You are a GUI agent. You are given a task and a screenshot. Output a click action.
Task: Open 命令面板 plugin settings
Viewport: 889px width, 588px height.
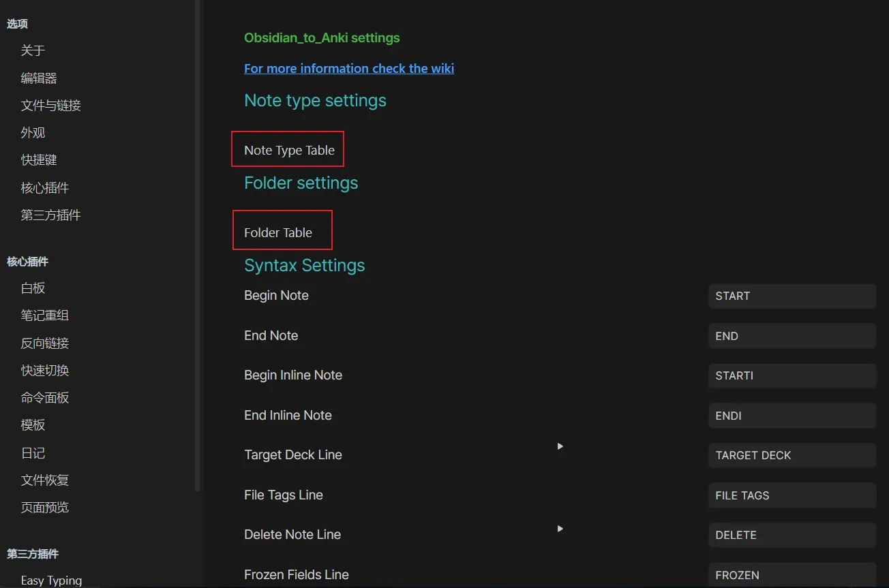(x=45, y=397)
